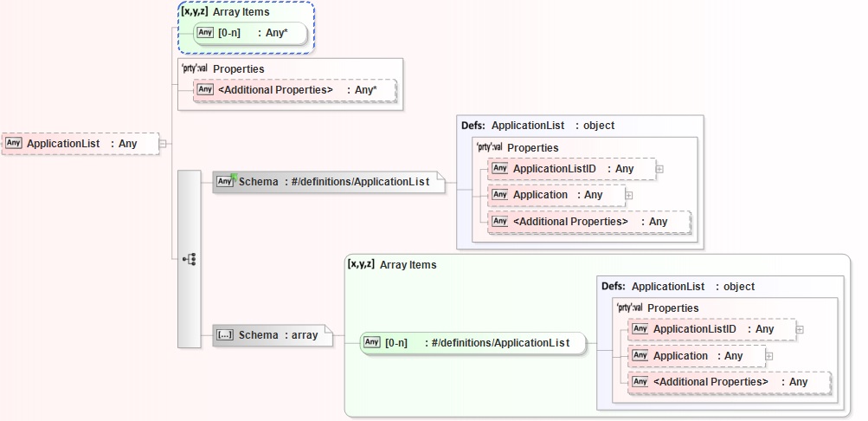Viewport: 868px width, 421px height.
Task: Expand ApplicationListID in the upper Defs box
Action: tap(659, 169)
